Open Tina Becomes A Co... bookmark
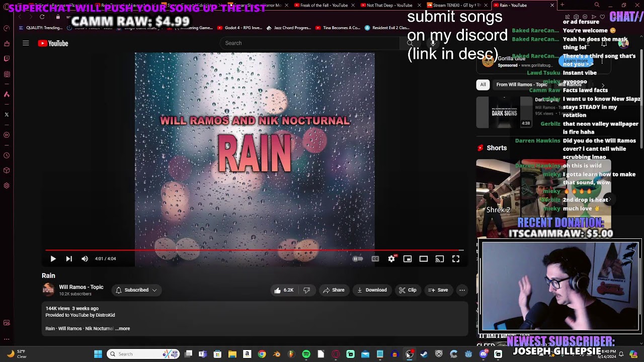Viewport: 644px width, 362px height. coord(338,28)
